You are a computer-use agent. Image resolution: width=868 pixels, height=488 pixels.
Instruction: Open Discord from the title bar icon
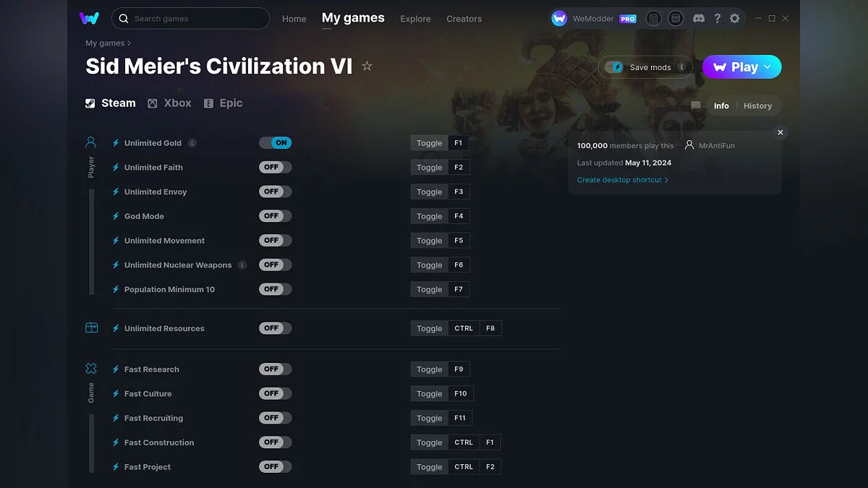coord(699,18)
